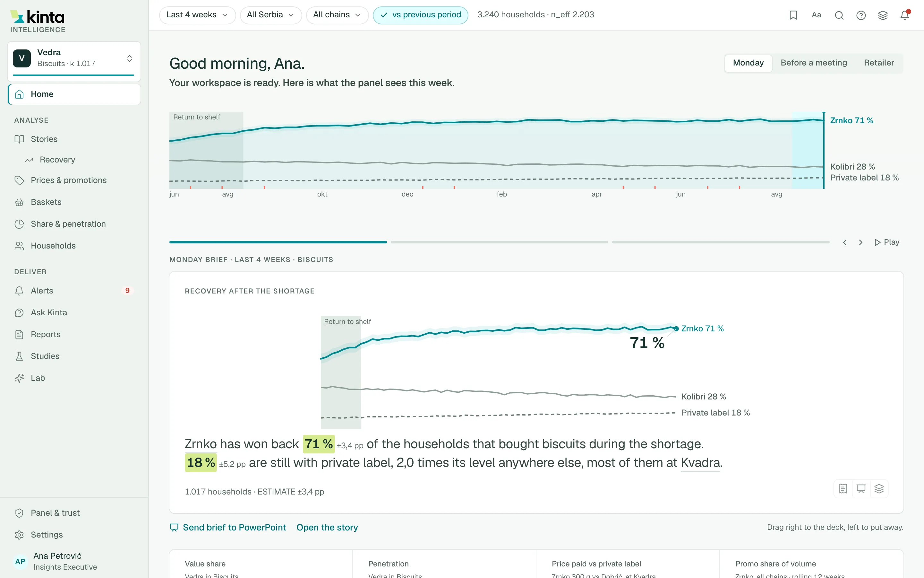Click the Stories book icon
Screen dimensions: 924x578
point(19,139)
